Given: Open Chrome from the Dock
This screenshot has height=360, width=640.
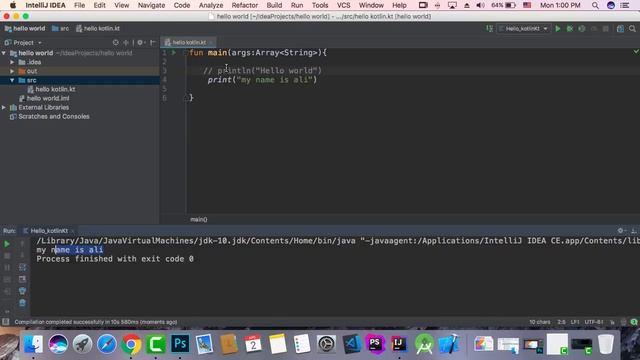Looking at the screenshot, I should pos(131,344).
